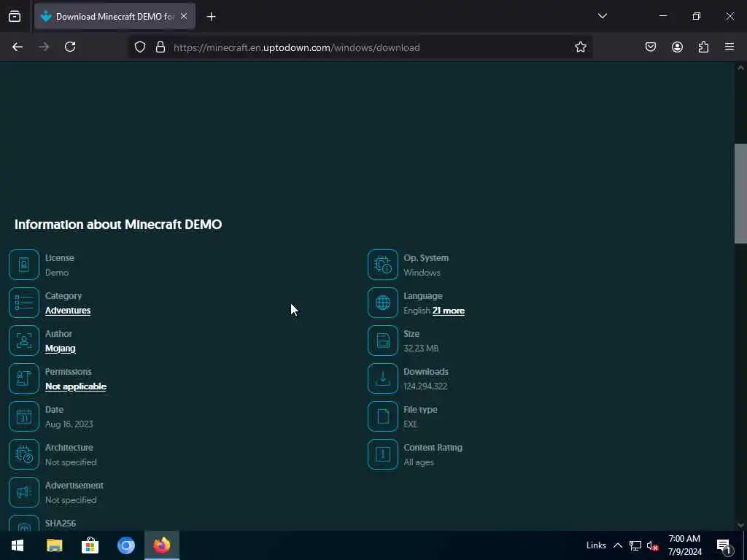This screenshot has width=747, height=560.
Task: Click the Category list icon
Action: pyautogui.click(x=24, y=303)
